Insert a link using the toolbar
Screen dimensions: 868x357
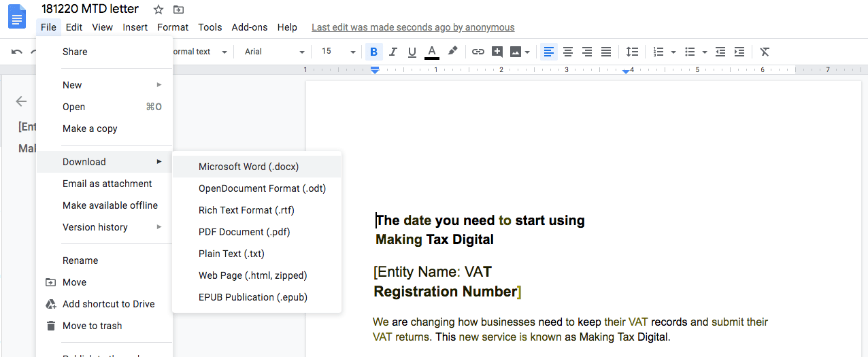click(478, 52)
